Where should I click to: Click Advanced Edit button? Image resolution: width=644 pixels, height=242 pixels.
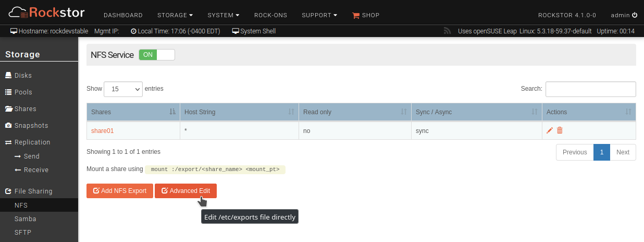[x=185, y=191]
